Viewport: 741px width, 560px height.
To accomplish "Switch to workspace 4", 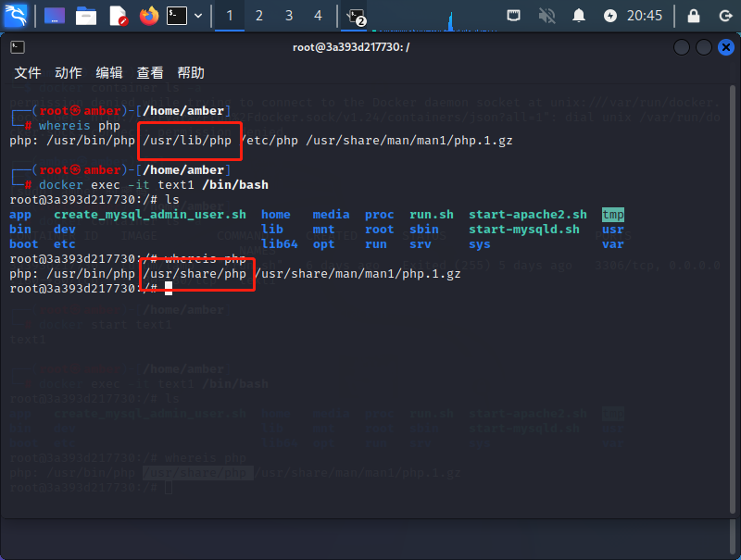I will [318, 15].
